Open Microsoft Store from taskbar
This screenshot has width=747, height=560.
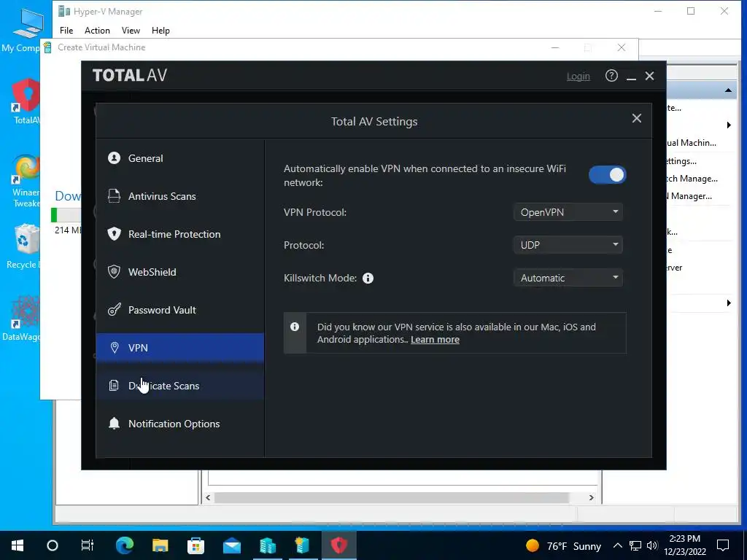196,545
